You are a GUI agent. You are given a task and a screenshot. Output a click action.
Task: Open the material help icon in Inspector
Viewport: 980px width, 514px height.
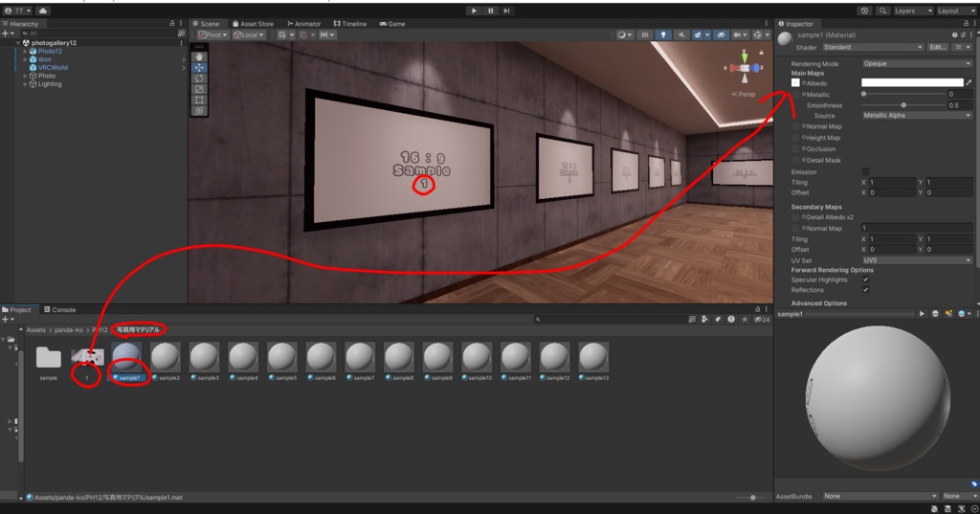tap(954, 35)
